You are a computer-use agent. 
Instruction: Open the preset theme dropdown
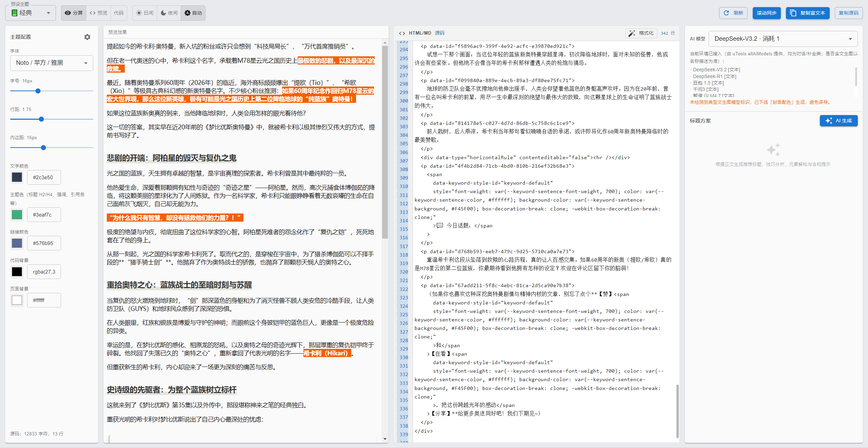tap(31, 13)
